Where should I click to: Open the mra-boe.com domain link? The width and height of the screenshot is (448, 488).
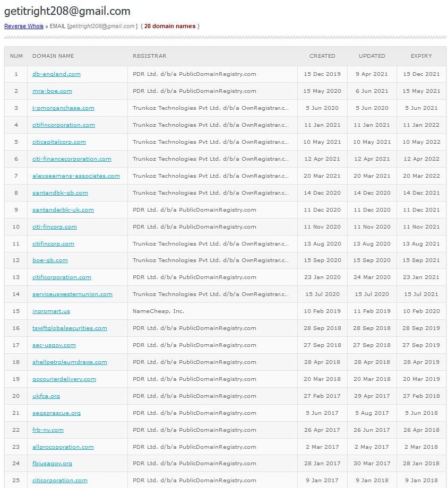click(52, 91)
